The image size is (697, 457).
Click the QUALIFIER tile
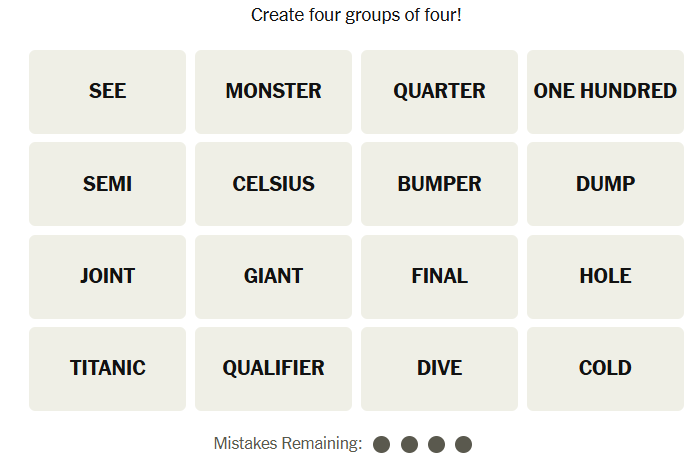273,368
